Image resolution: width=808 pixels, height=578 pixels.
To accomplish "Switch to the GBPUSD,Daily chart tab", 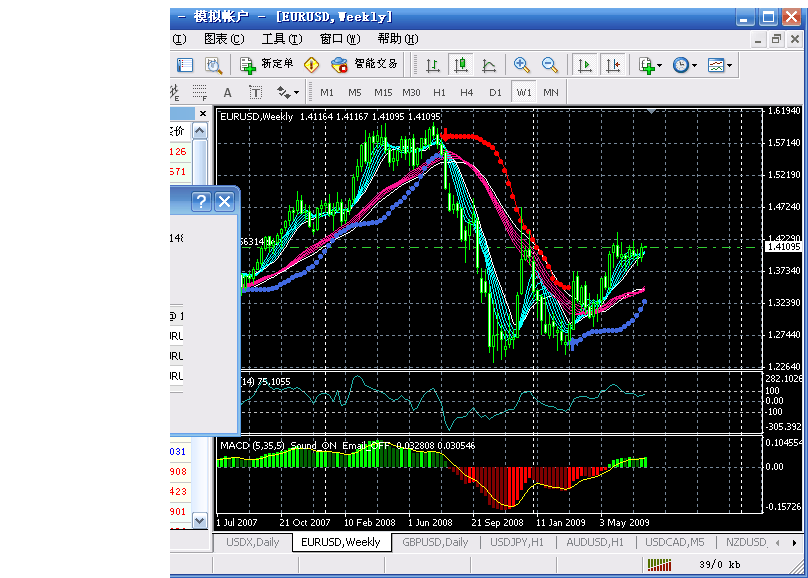I will pyautogui.click(x=435, y=542).
